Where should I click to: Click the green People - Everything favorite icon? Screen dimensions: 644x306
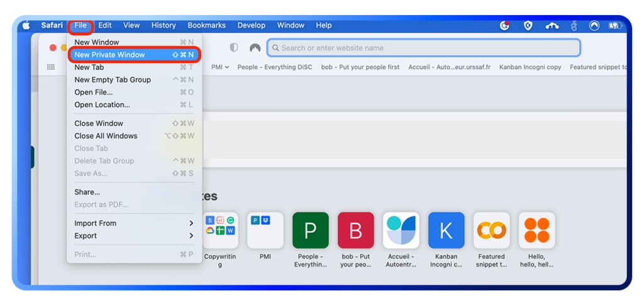click(x=310, y=230)
